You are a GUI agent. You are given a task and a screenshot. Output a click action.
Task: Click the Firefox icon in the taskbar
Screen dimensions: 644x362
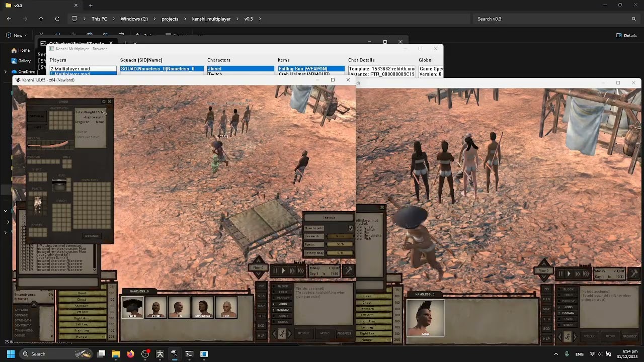click(130, 354)
